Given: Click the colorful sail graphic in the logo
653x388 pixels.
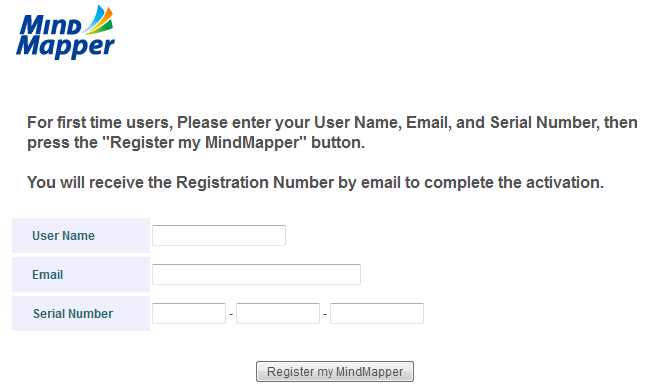Looking at the screenshot, I should (x=98, y=20).
